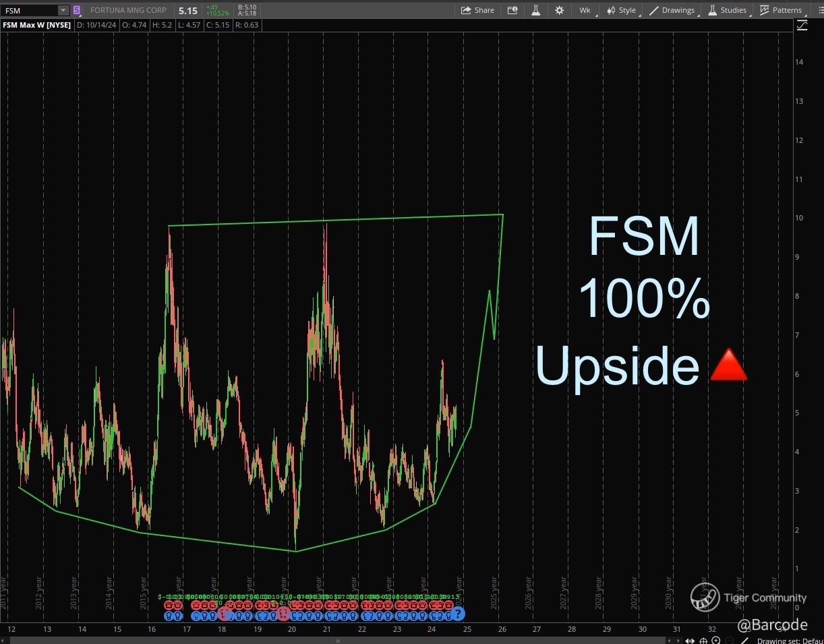Click the FSM symbol input field

pyautogui.click(x=30, y=10)
